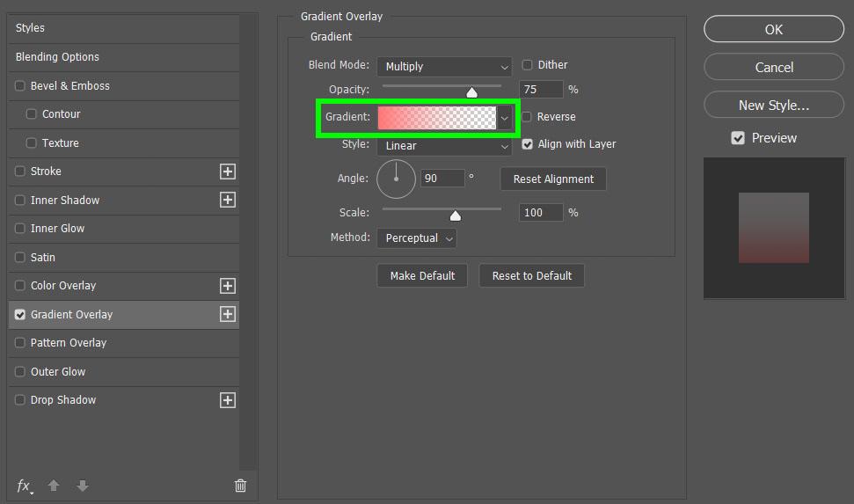Screen dimensions: 854x504
Task: Open the Blend Mode Multiply dropdown
Action: (x=444, y=67)
